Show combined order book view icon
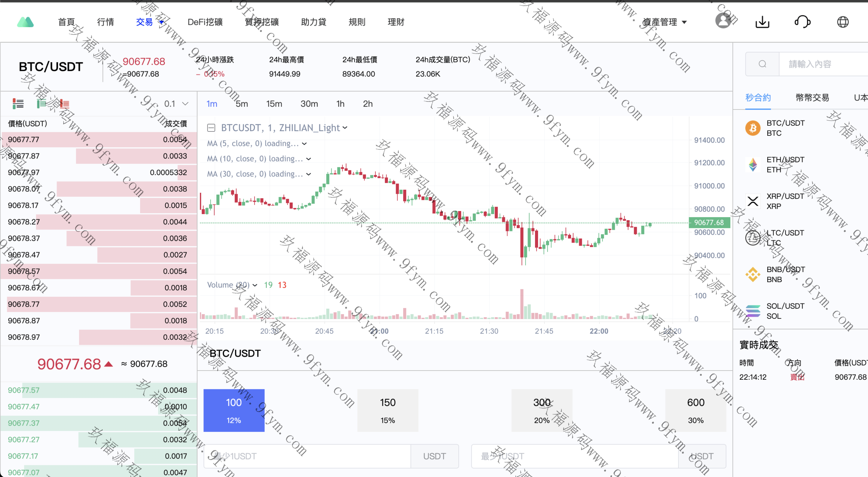The image size is (868, 477). coord(18,104)
